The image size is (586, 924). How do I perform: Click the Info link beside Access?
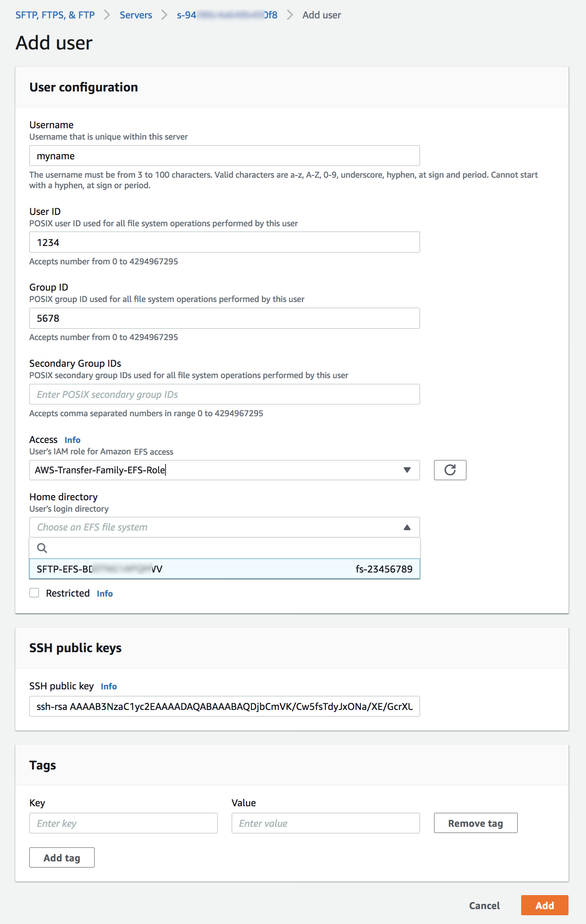tap(72, 440)
